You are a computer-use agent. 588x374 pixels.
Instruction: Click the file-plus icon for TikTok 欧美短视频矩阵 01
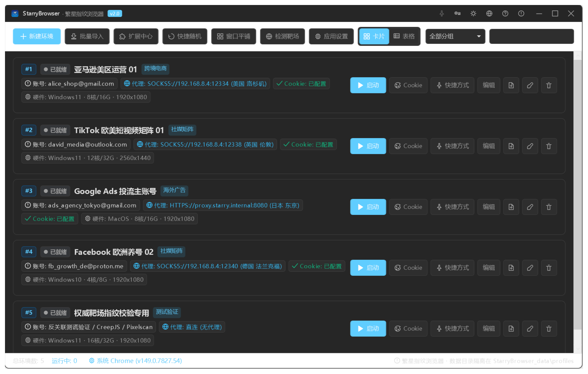click(511, 146)
